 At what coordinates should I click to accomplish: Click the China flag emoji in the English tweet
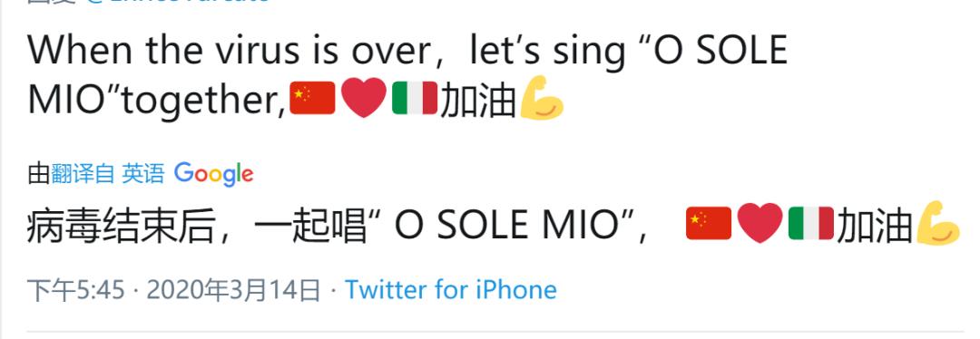[312, 98]
